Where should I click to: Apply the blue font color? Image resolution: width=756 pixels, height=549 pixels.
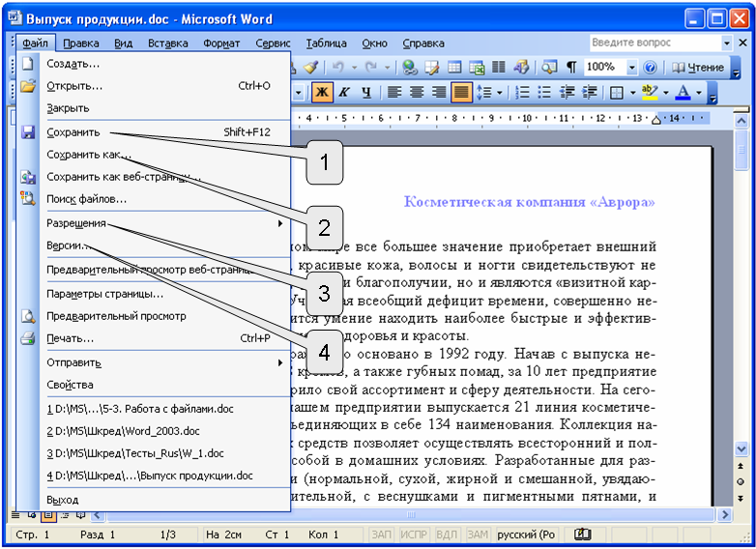[x=683, y=92]
